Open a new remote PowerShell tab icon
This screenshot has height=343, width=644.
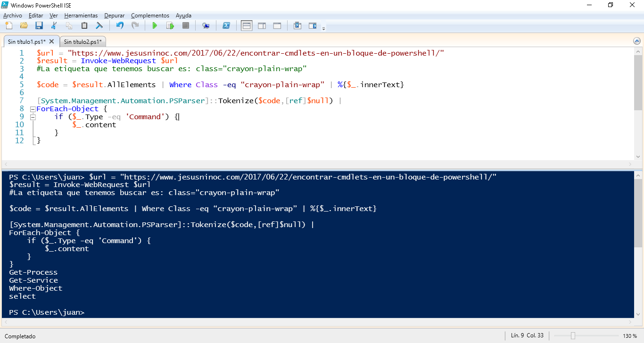point(206,25)
